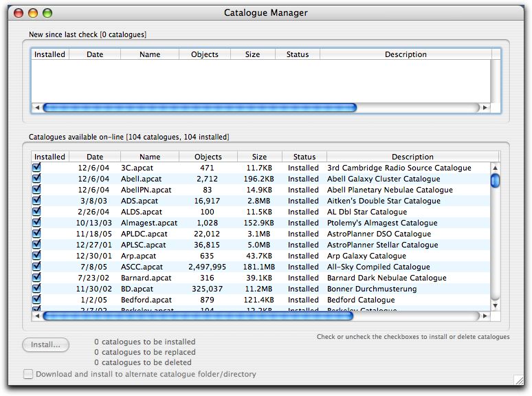Click the Description header in lower list

[x=412, y=157]
